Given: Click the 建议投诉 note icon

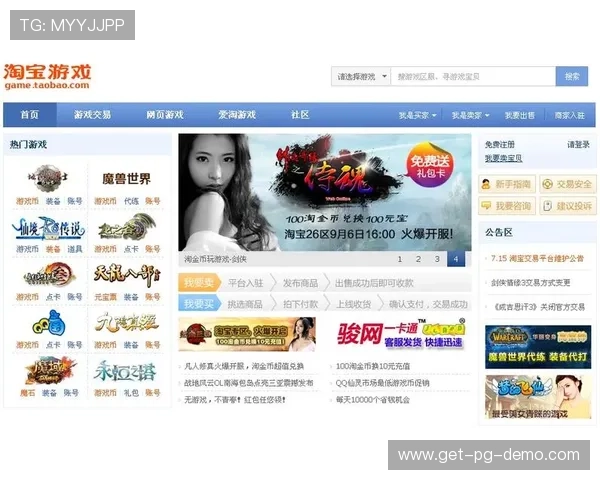Looking at the screenshot, I should (x=548, y=206).
